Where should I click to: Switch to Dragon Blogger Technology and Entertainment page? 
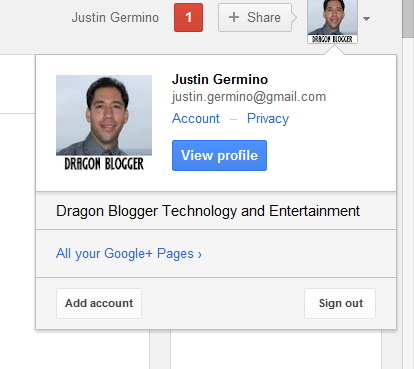pos(216,211)
